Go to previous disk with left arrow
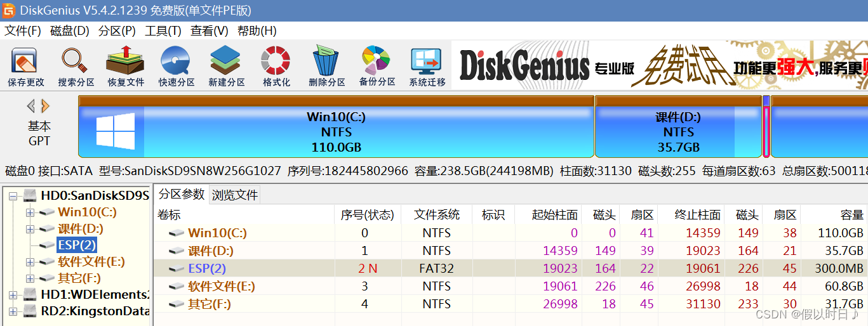This screenshot has width=868, height=326. click(x=30, y=106)
